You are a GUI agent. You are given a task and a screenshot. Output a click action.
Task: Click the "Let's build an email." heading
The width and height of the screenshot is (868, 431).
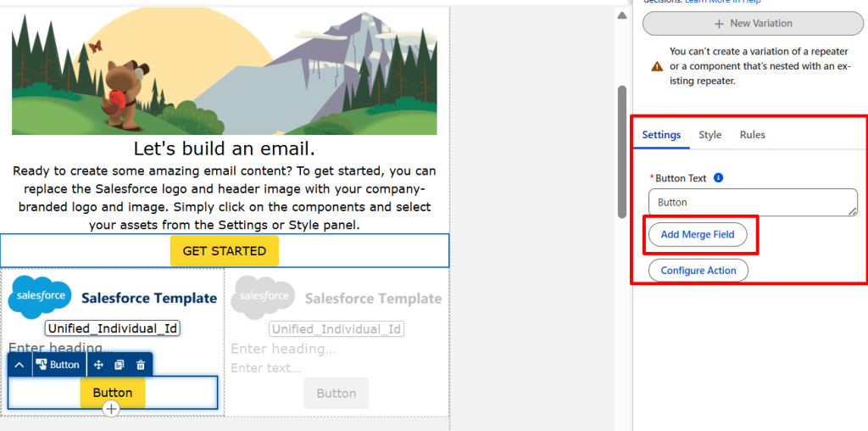(x=224, y=148)
